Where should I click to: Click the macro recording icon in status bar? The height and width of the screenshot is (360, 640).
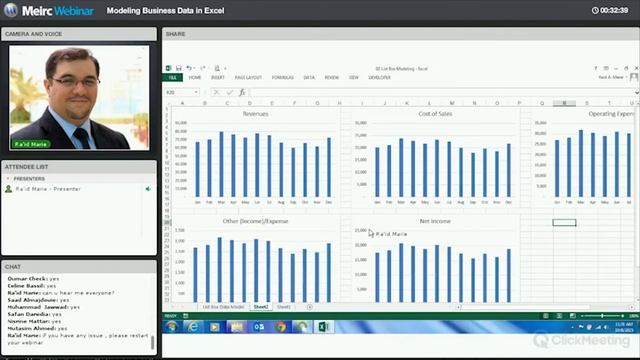tap(185, 316)
